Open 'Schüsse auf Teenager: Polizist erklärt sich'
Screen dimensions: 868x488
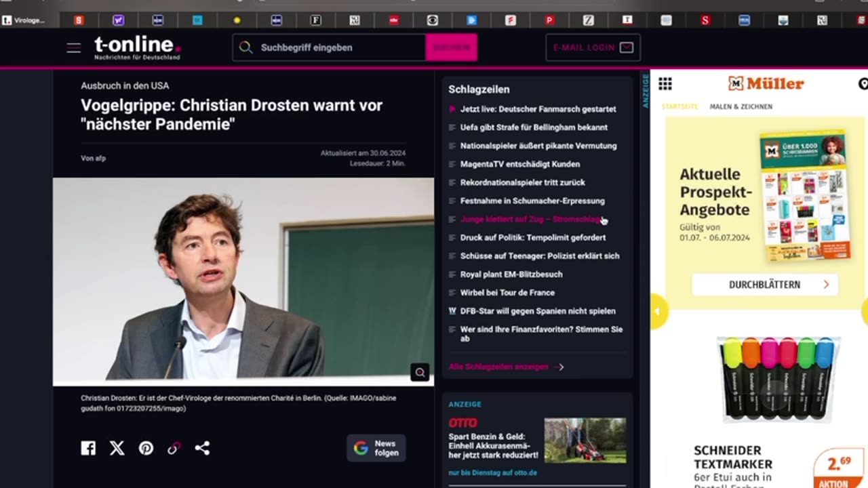(x=540, y=256)
